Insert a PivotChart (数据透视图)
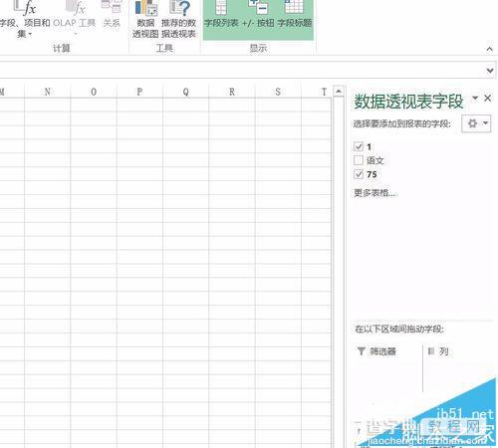The height and width of the screenshot is (448, 498). 145,19
